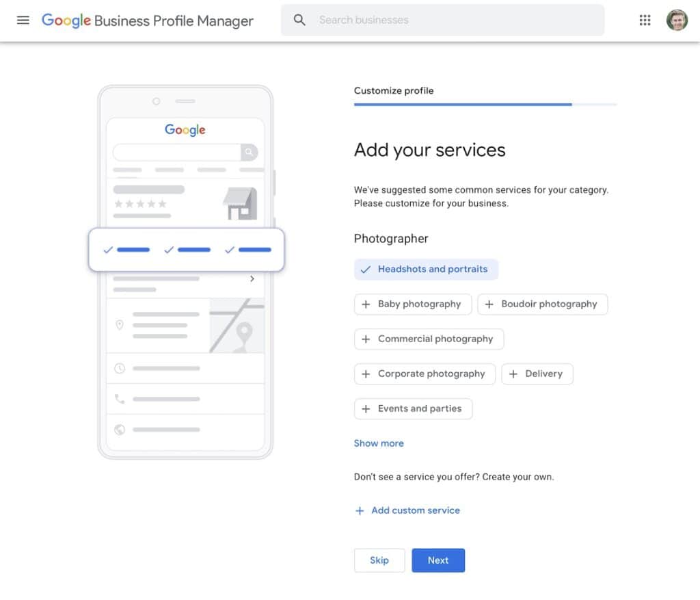Open the hamburger main menu
The width and height of the screenshot is (700, 600).
tap(23, 21)
